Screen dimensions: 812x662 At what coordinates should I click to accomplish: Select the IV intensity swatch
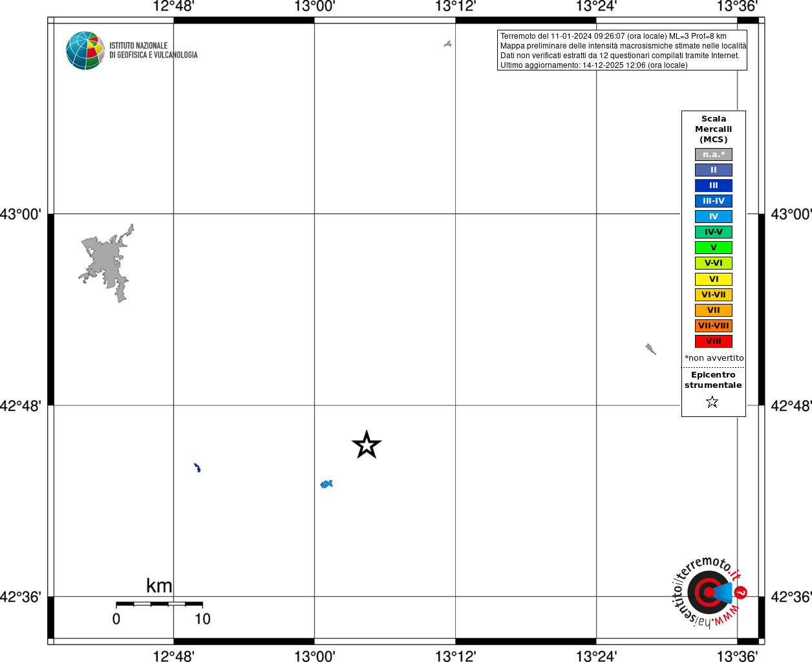(714, 217)
